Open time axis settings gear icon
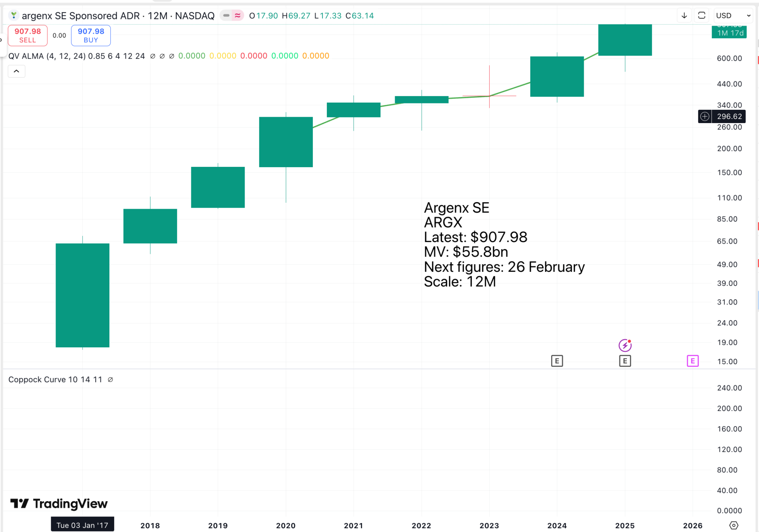Screen dimensions: 759x532 pos(733,525)
